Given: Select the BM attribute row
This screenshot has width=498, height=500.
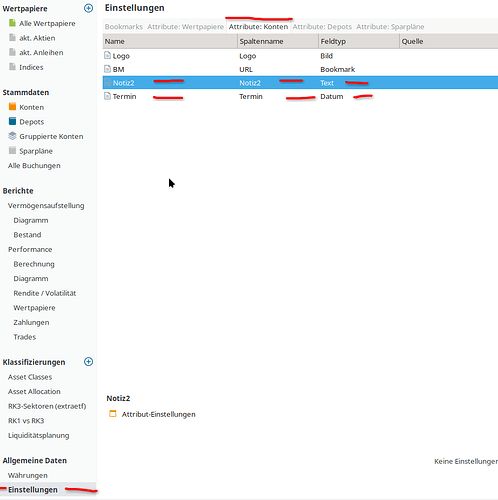Looking at the screenshot, I should pyautogui.click(x=300, y=69).
